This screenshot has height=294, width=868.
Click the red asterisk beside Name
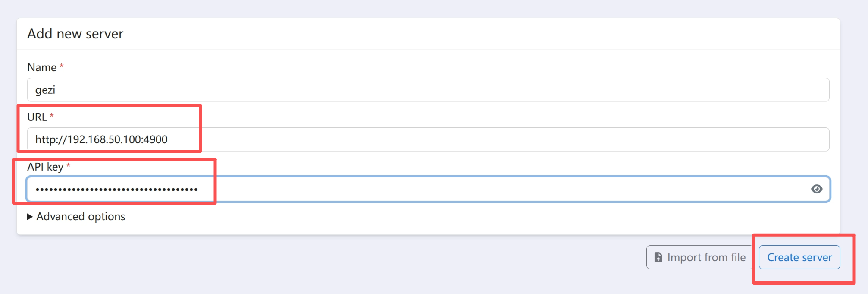tap(62, 66)
